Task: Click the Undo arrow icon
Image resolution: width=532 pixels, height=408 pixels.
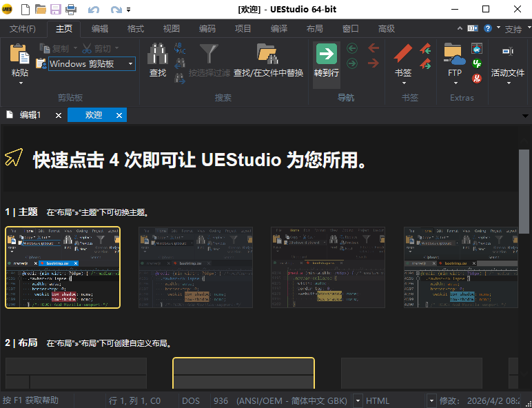Action: [93, 10]
